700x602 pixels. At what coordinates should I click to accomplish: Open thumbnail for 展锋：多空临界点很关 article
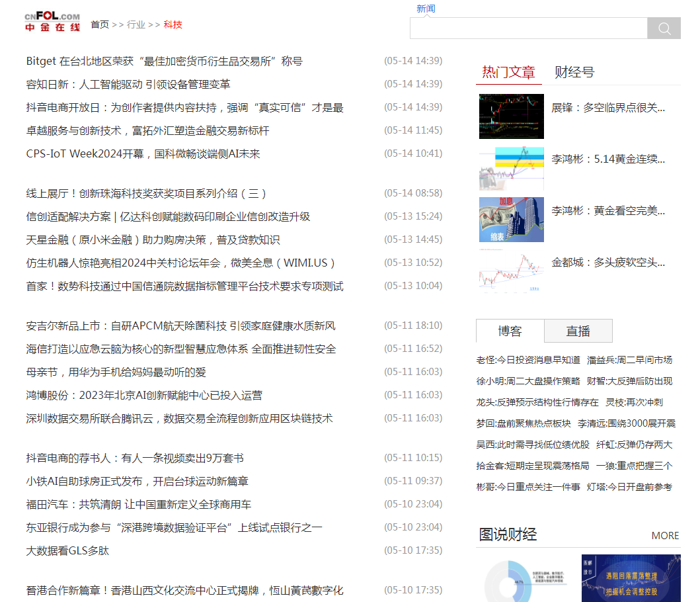(512, 116)
